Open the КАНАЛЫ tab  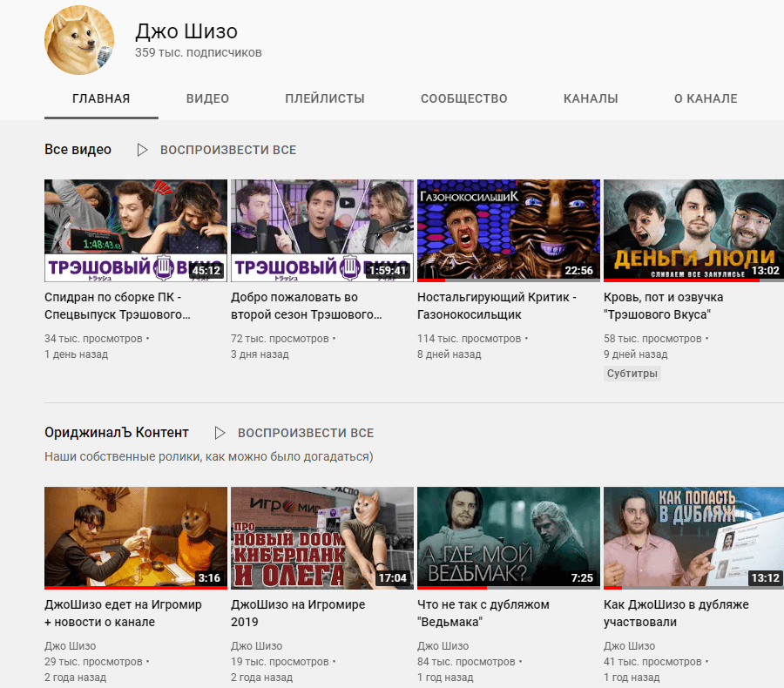pos(591,98)
